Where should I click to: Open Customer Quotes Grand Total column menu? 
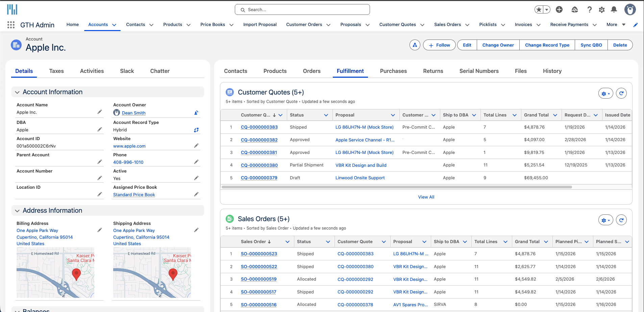coord(555,115)
